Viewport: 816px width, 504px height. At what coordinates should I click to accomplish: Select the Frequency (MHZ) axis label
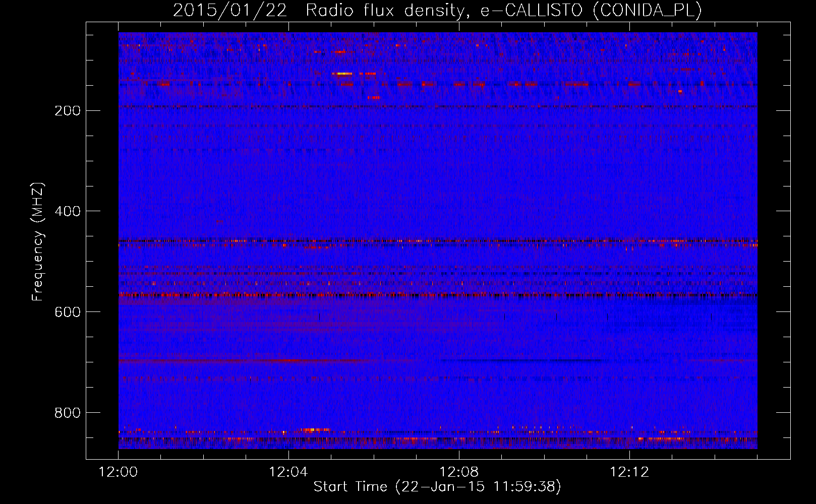click(x=38, y=242)
